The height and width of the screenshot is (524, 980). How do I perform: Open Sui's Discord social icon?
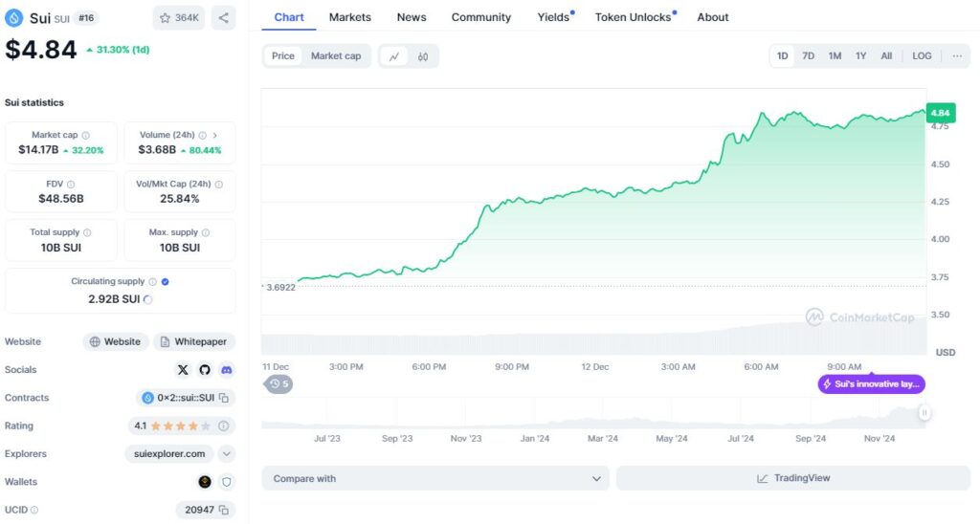click(226, 370)
